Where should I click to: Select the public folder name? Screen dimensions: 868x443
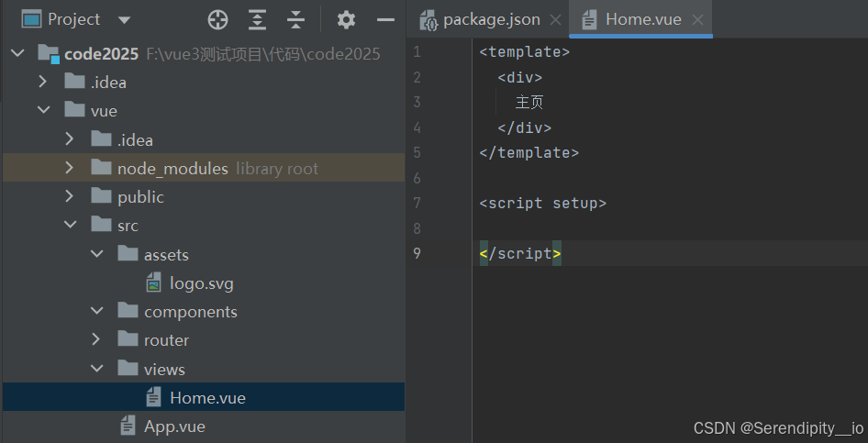140,197
